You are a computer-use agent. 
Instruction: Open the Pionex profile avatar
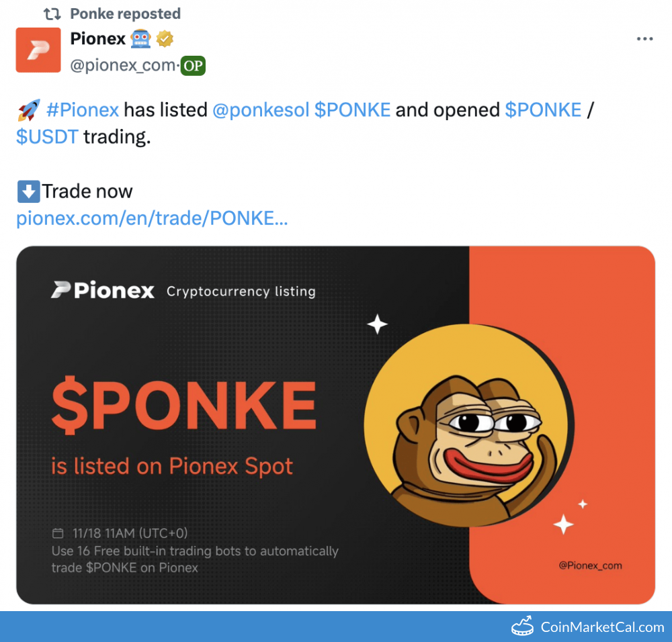(38, 50)
